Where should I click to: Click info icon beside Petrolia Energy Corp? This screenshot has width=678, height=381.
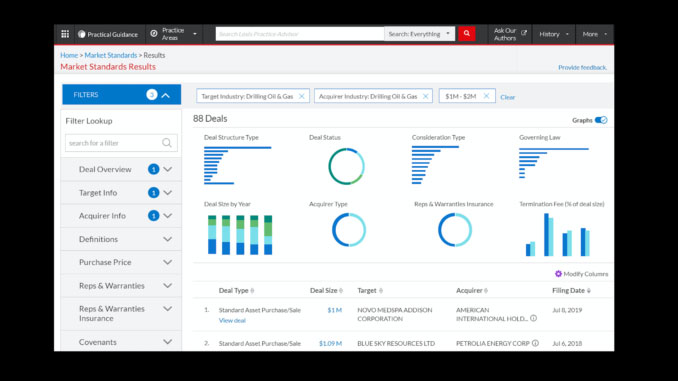(535, 343)
